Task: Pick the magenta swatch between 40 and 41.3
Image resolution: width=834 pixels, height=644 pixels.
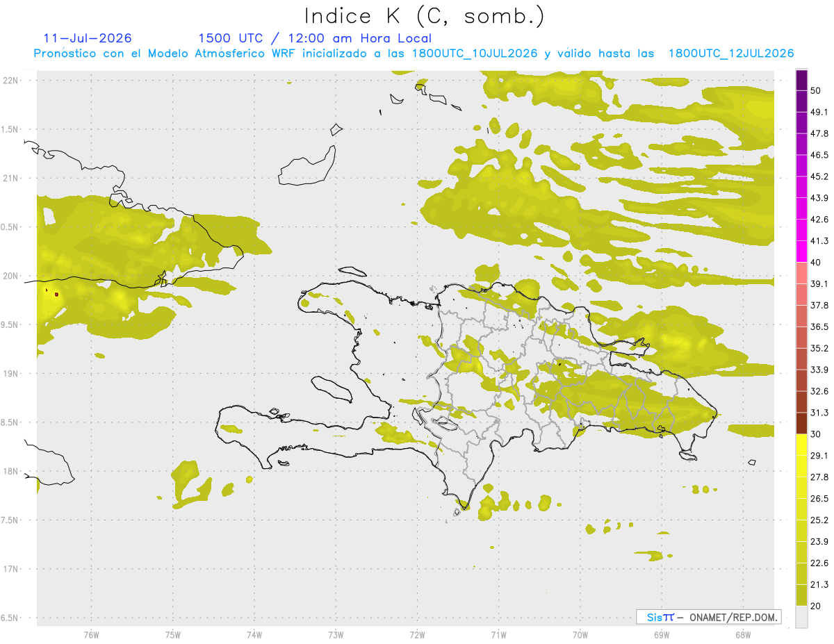Action: [x=801, y=251]
